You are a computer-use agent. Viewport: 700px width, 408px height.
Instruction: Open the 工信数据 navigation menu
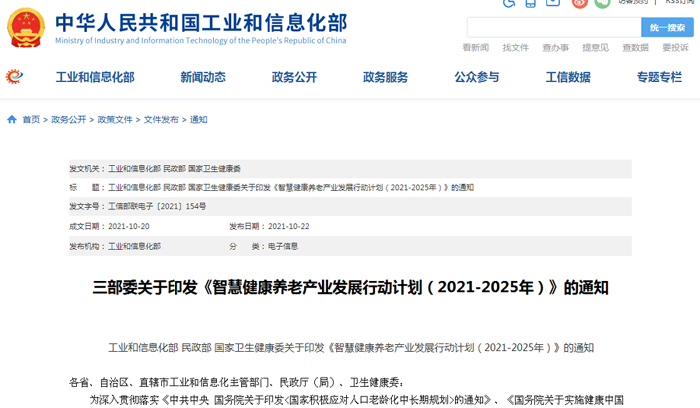click(568, 77)
